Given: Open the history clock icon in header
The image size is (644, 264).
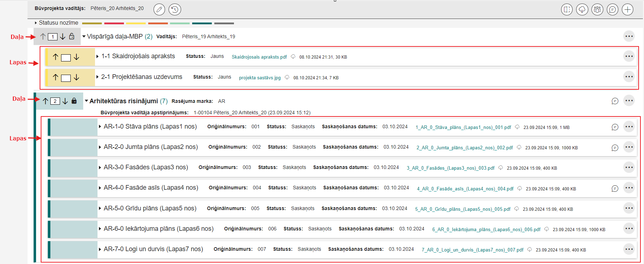Looking at the screenshot, I should tap(175, 9).
